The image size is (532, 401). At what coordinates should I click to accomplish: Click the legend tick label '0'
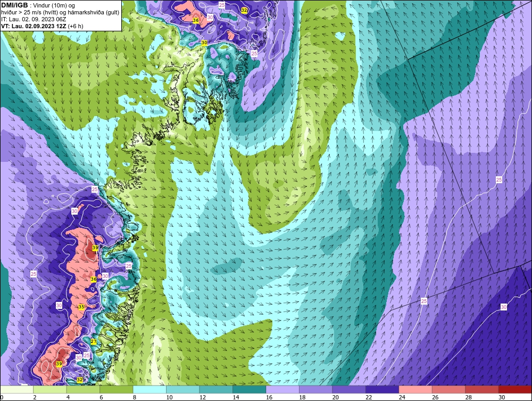pos(2,397)
